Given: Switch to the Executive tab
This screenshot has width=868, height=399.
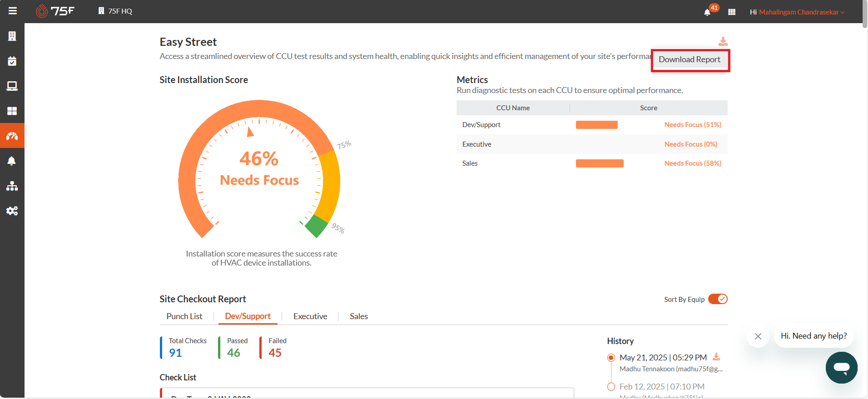Looking at the screenshot, I should [310, 316].
